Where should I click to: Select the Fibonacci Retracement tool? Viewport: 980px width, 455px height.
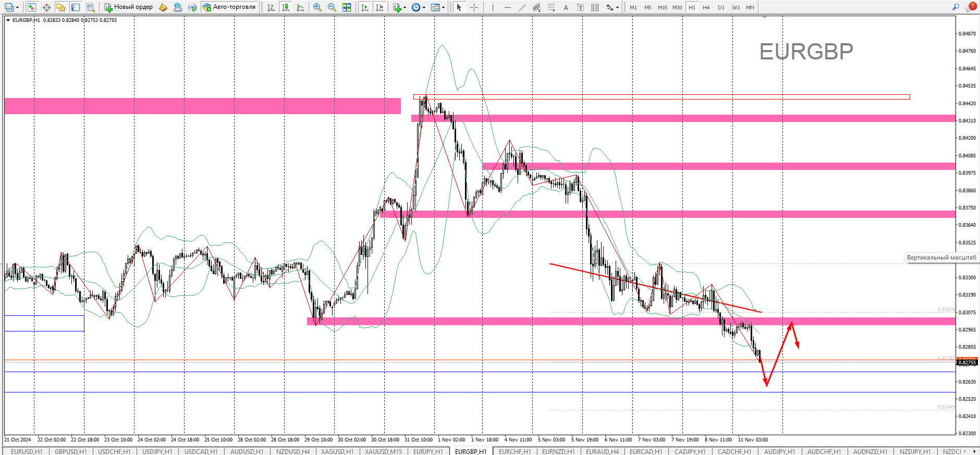coord(551,7)
